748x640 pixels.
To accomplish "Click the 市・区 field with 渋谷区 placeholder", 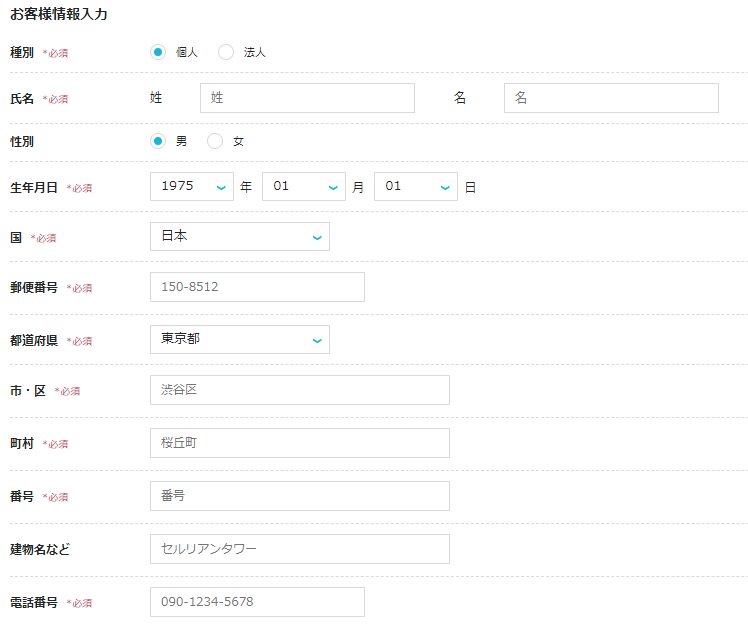I will [x=299, y=390].
